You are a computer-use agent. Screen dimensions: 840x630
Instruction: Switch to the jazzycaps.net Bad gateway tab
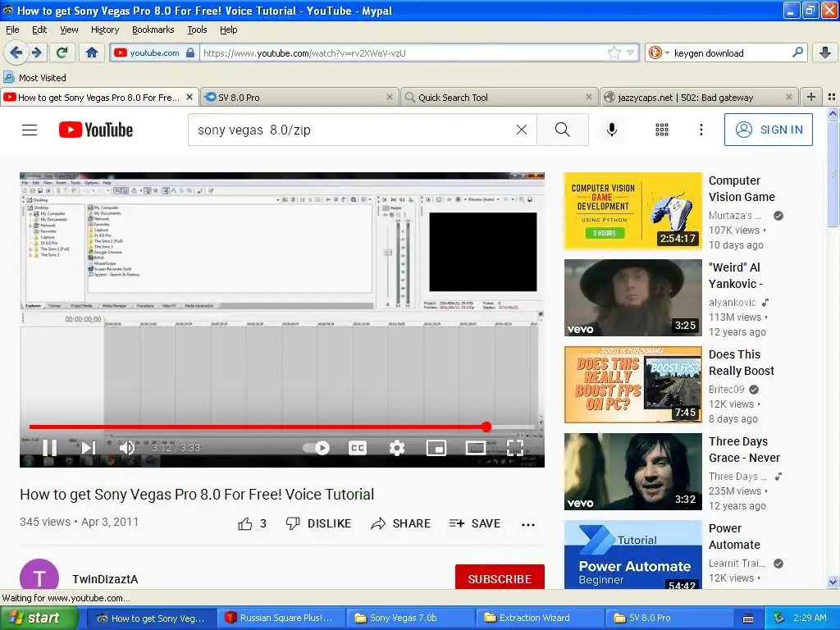point(699,98)
